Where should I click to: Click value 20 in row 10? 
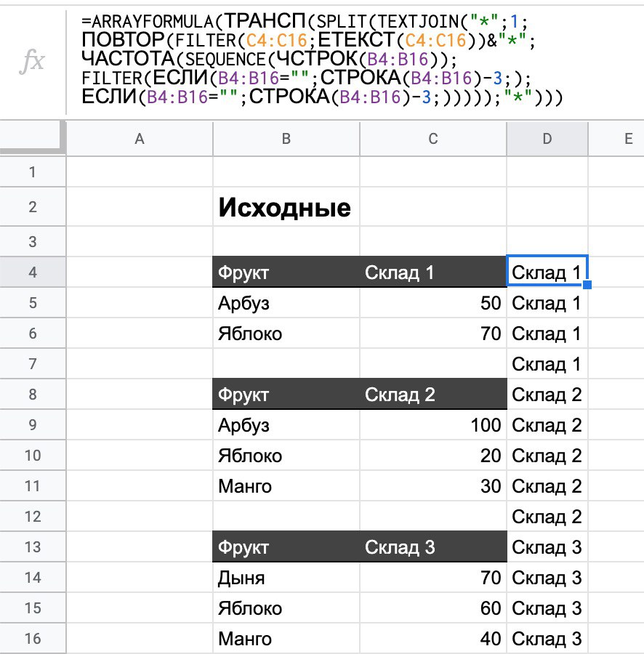click(x=433, y=455)
